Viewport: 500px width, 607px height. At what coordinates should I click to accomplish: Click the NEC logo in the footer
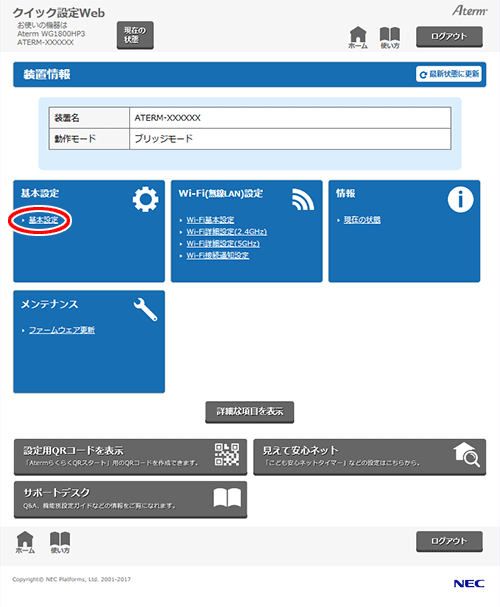click(x=469, y=583)
